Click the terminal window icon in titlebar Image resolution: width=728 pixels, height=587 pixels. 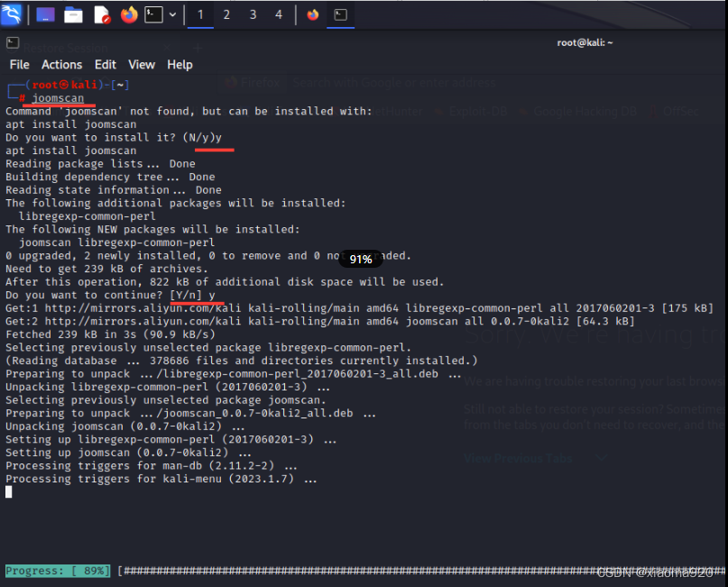click(x=13, y=43)
